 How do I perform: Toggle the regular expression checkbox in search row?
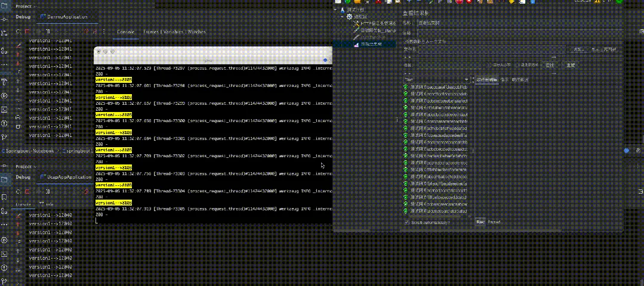[517, 65]
